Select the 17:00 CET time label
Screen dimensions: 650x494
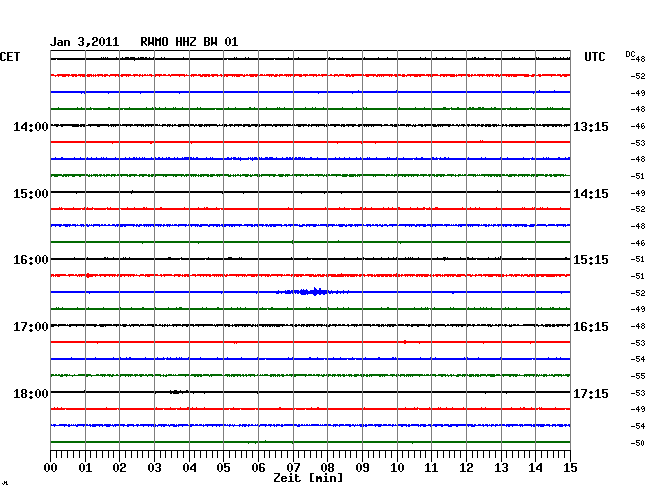click(31, 327)
